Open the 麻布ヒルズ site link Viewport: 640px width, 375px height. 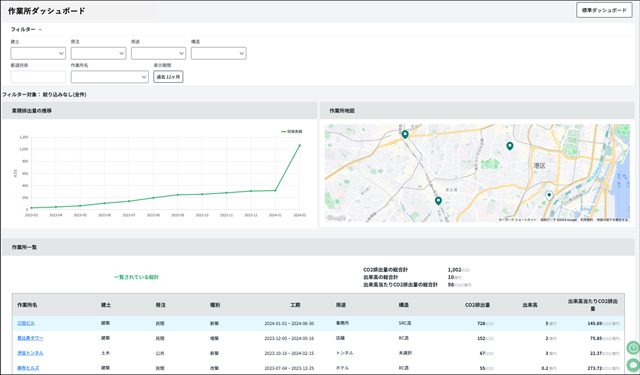point(28,368)
